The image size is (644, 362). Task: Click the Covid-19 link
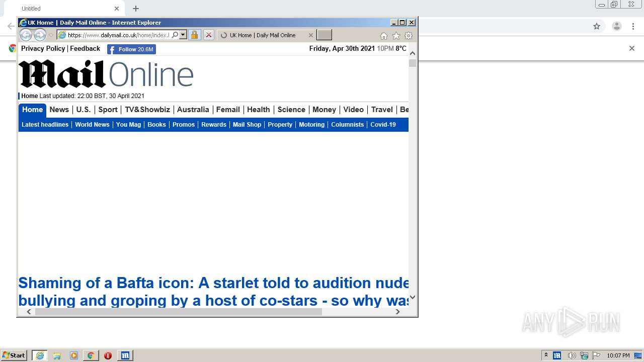(x=383, y=125)
